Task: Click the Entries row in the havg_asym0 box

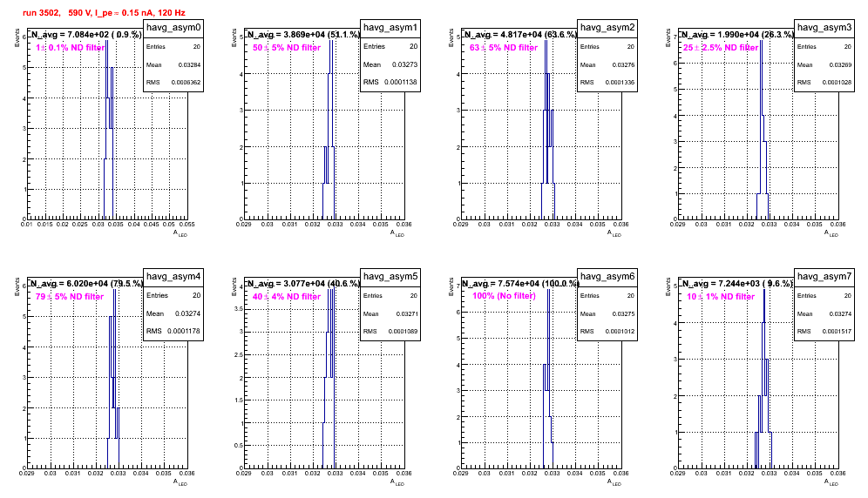Action: pyautogui.click(x=173, y=46)
